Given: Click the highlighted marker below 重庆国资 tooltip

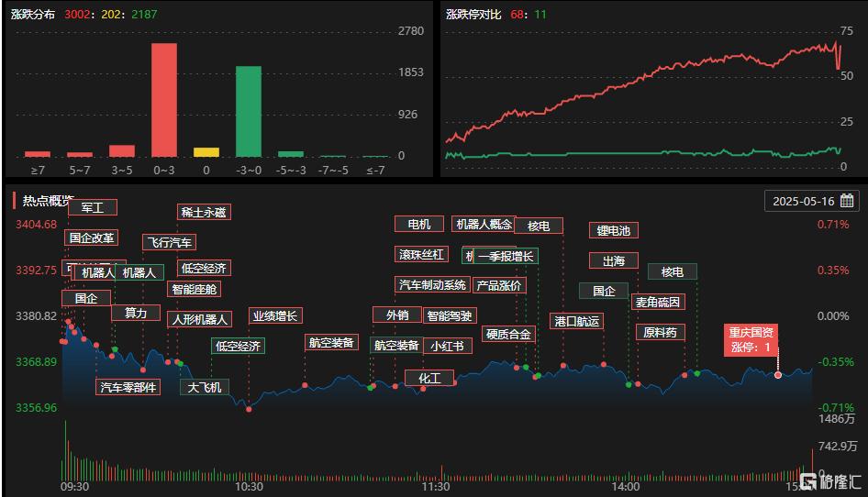Looking at the screenshot, I should coord(778,375).
